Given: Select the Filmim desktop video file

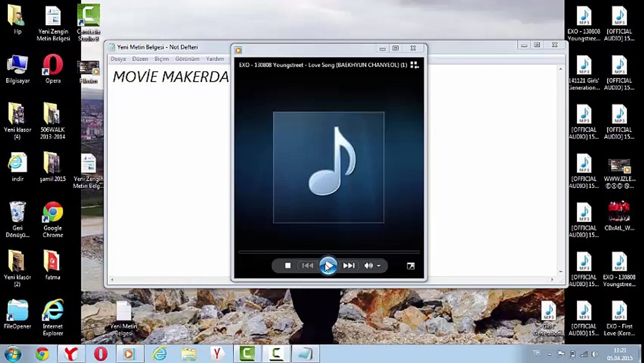Looking at the screenshot, I should [x=89, y=72].
